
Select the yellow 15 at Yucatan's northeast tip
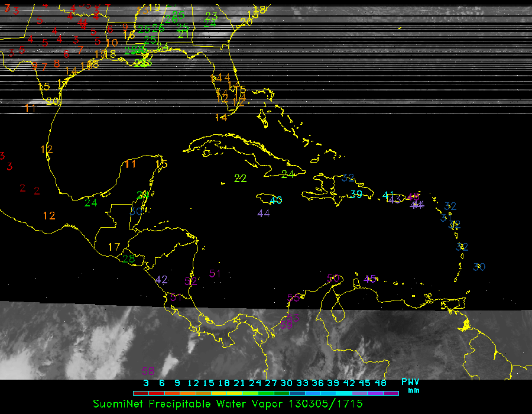pos(161,164)
